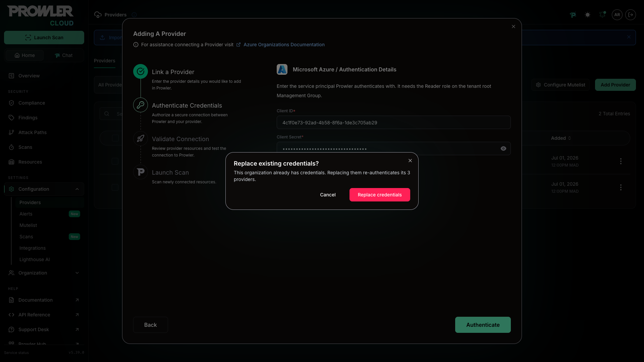Open Azure Organizations Documentation link
The image size is (644, 362).
(x=284, y=45)
